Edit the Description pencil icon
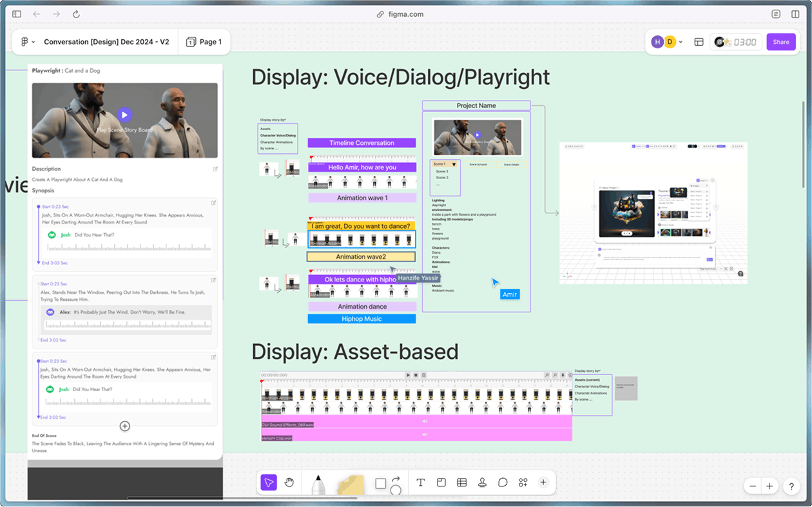Screen dimensions: 812x507 click(215, 169)
